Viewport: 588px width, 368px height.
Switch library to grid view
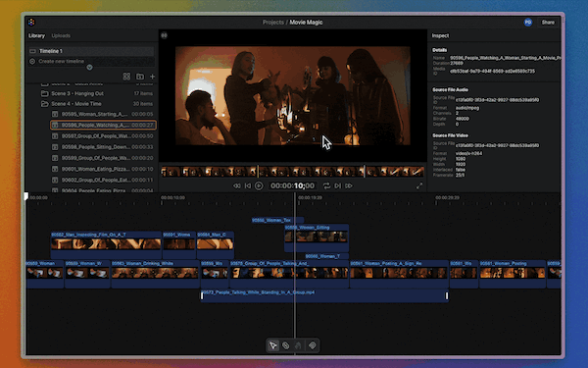pyautogui.click(x=126, y=77)
